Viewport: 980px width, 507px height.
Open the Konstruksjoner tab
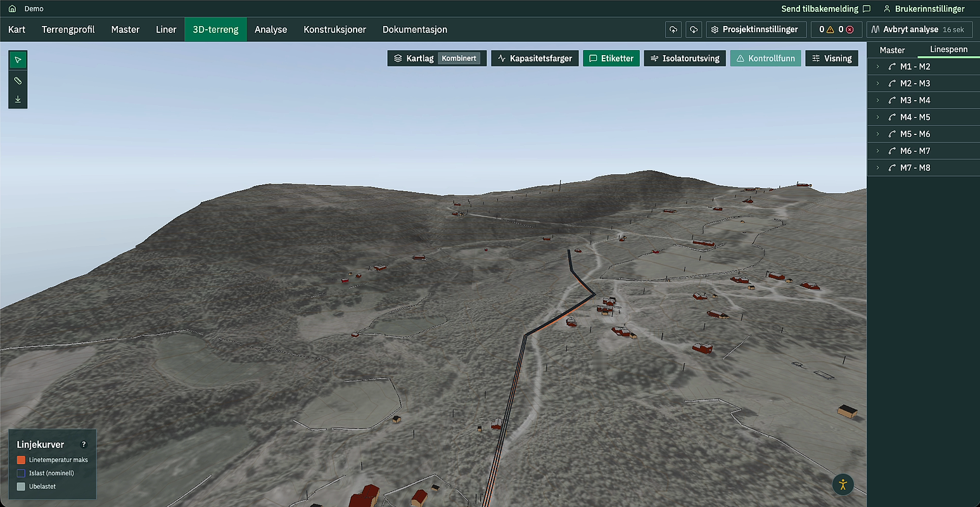tap(334, 29)
